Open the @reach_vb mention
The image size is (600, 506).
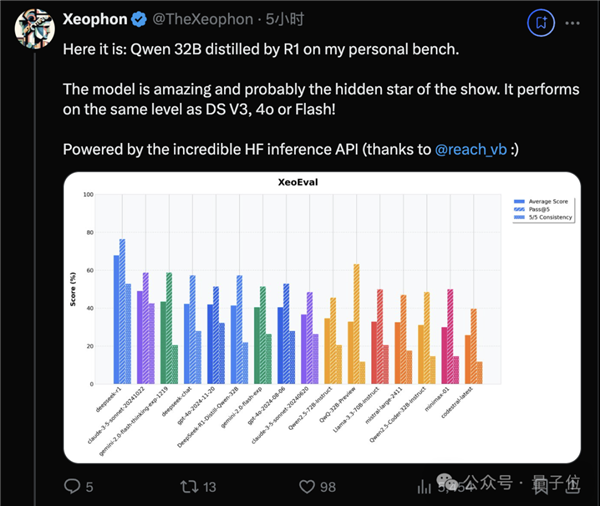coord(470,149)
